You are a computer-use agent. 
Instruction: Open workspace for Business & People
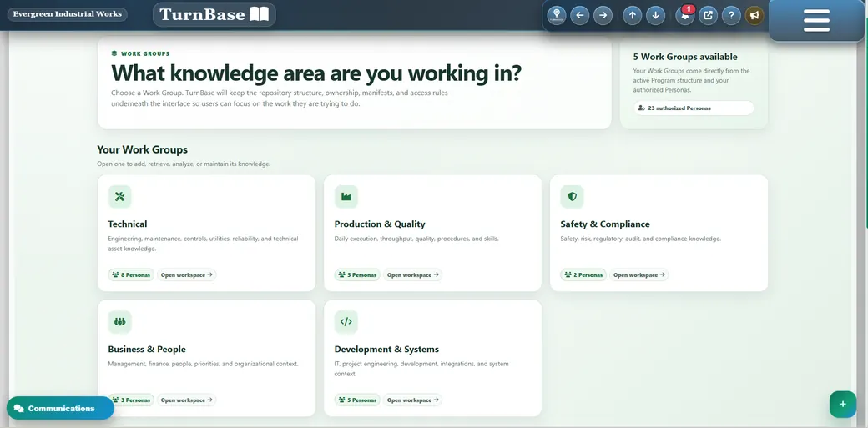187,400
